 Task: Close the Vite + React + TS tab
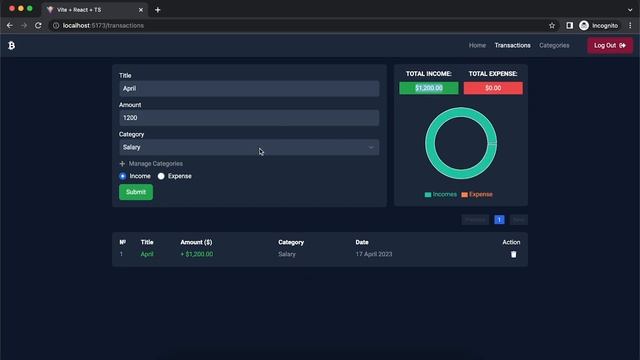coord(141,10)
